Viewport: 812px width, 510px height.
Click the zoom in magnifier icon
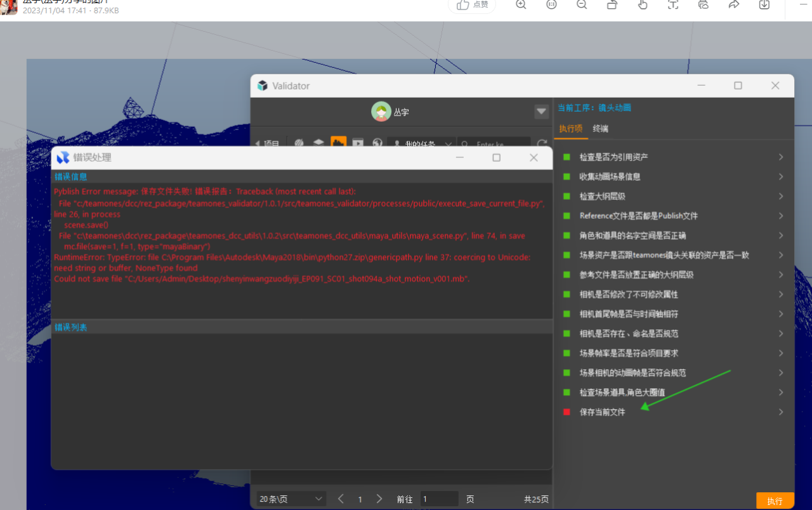click(521, 4)
